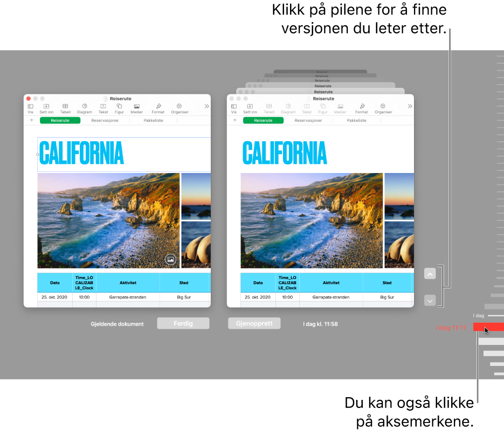Open Pakkeliste tab in version window
The width and height of the screenshot is (504, 436).
coord(356,121)
